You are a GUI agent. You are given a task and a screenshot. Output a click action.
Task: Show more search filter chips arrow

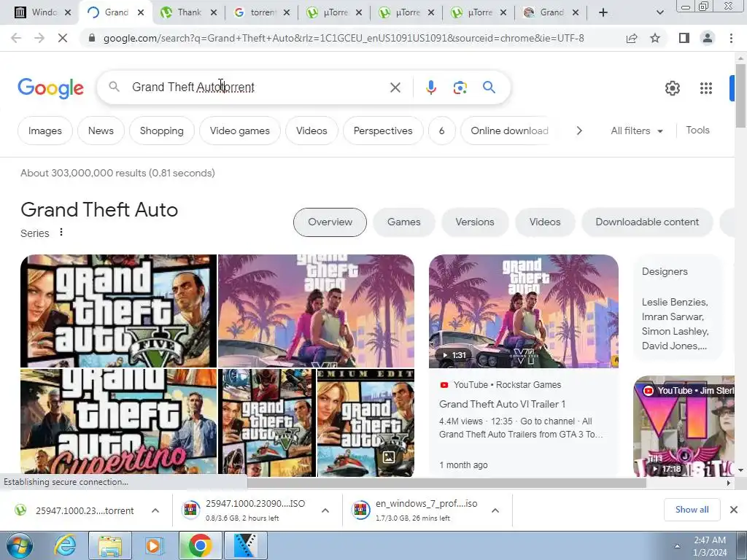578,131
